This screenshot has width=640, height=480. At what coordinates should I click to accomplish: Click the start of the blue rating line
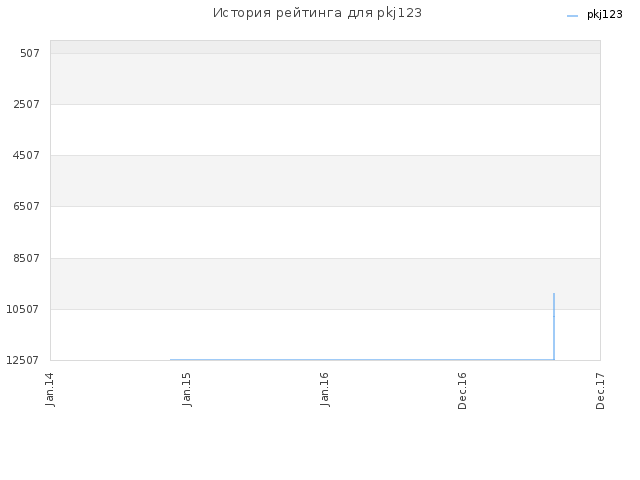171,359
